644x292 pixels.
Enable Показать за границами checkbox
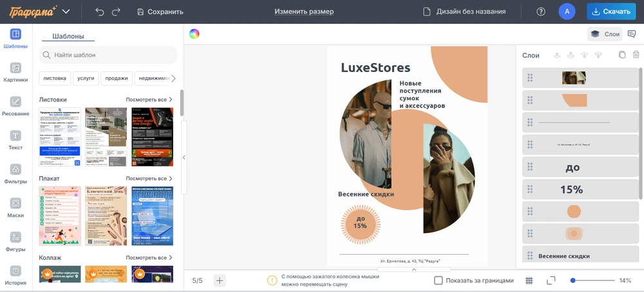tap(439, 280)
